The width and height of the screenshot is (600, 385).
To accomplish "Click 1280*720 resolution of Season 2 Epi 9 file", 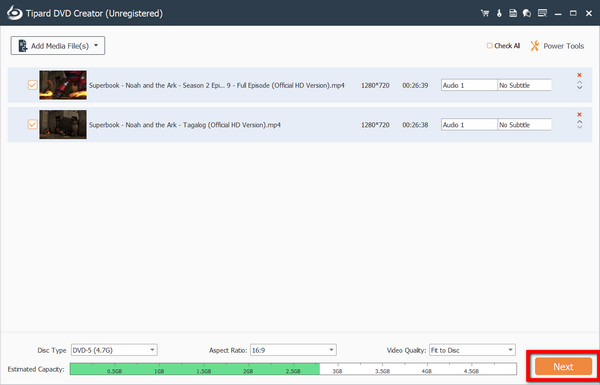I will pyautogui.click(x=375, y=85).
